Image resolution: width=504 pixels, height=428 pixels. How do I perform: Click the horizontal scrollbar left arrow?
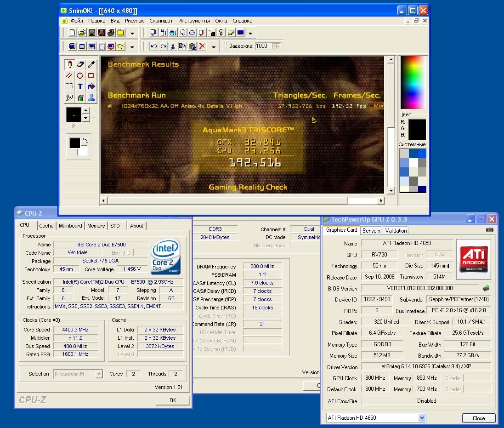point(103,200)
